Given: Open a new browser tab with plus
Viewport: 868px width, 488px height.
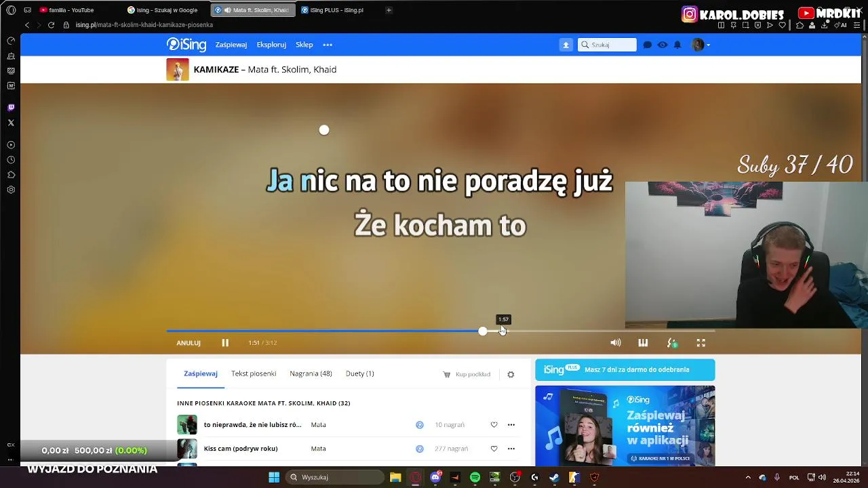Looking at the screenshot, I should point(389,10).
